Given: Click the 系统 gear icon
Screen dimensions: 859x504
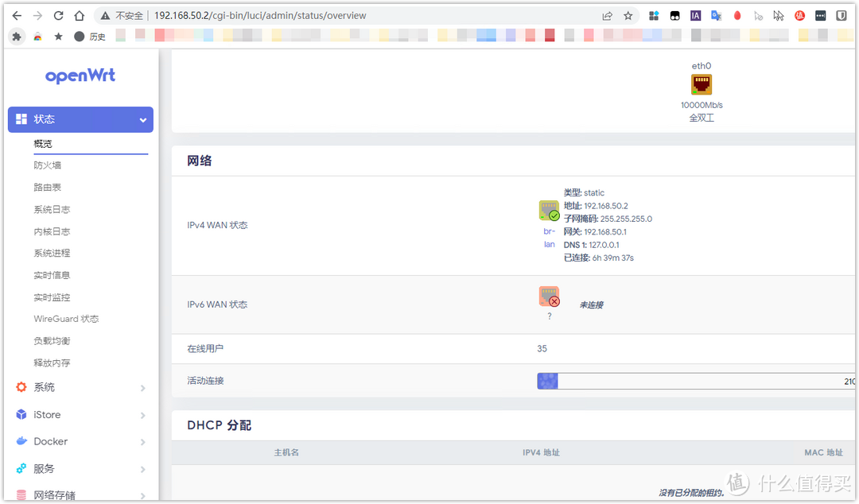Looking at the screenshot, I should pyautogui.click(x=21, y=387).
